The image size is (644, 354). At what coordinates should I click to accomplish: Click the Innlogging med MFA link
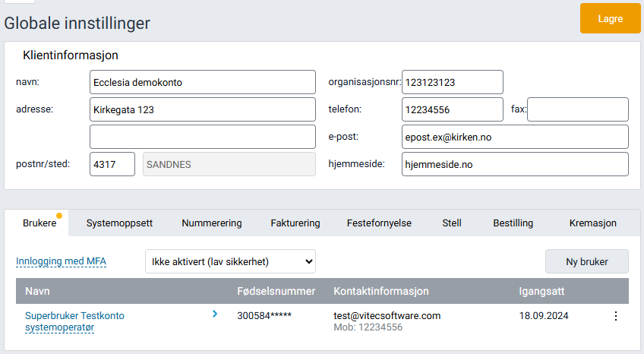pos(62,261)
